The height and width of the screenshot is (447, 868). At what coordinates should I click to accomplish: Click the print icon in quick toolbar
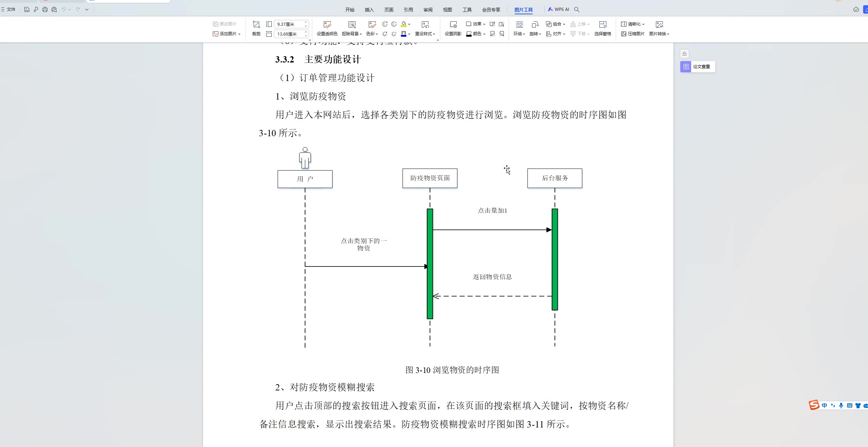tap(45, 9)
